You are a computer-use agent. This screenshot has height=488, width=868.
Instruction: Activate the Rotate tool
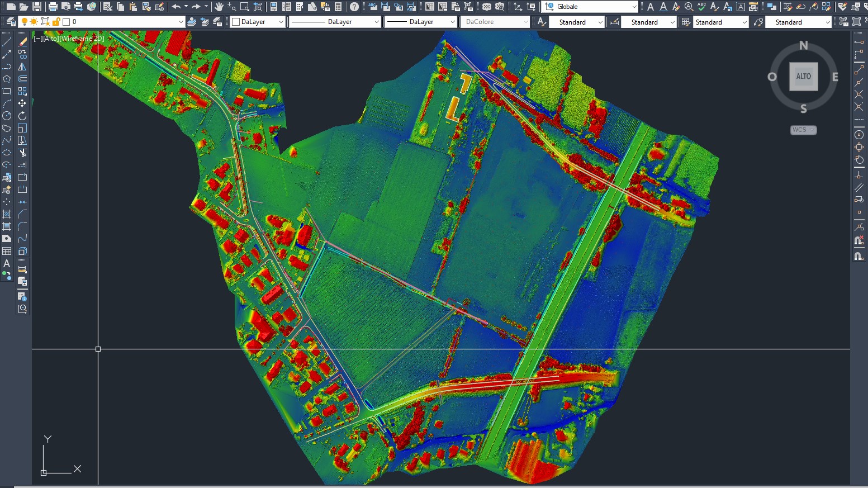pyautogui.click(x=22, y=116)
